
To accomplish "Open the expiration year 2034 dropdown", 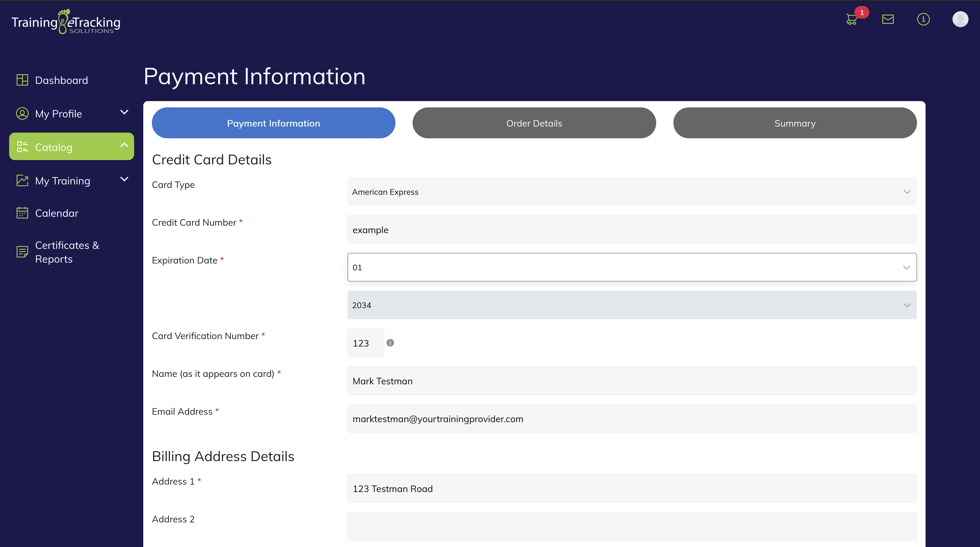I will coord(632,305).
